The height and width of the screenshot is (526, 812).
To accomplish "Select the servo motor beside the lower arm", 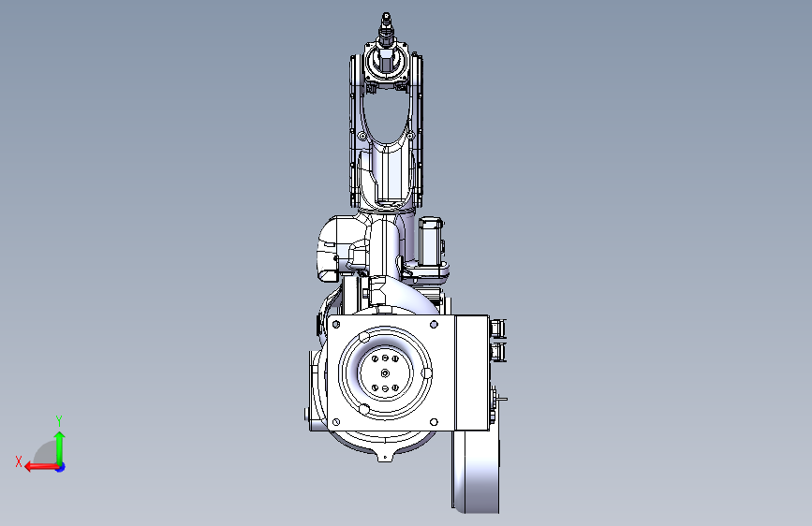I will coord(430,241).
